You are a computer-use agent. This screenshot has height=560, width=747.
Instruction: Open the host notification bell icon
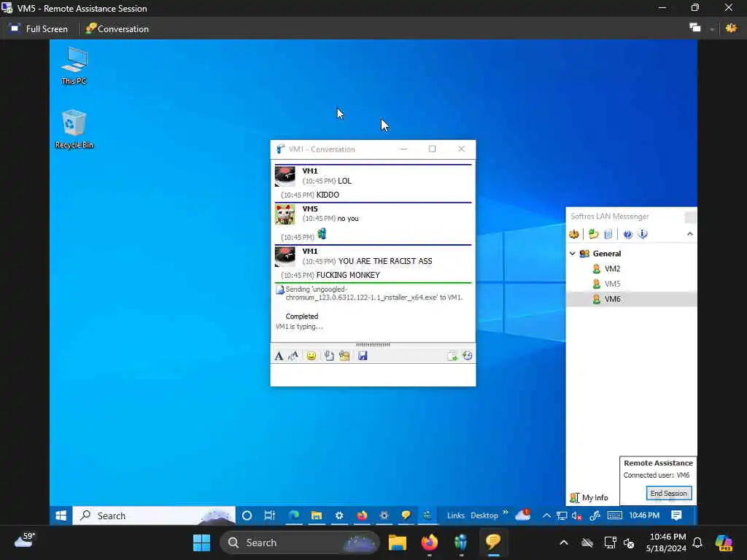pos(697,542)
